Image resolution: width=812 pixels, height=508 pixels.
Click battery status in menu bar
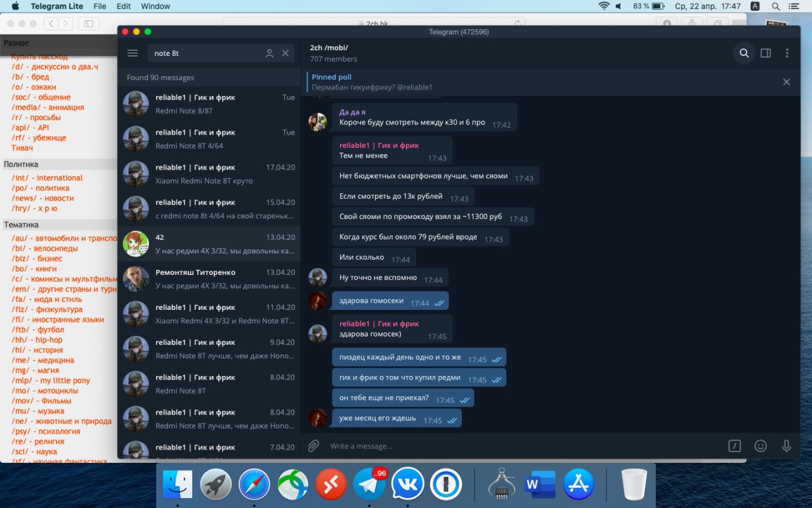click(x=650, y=6)
